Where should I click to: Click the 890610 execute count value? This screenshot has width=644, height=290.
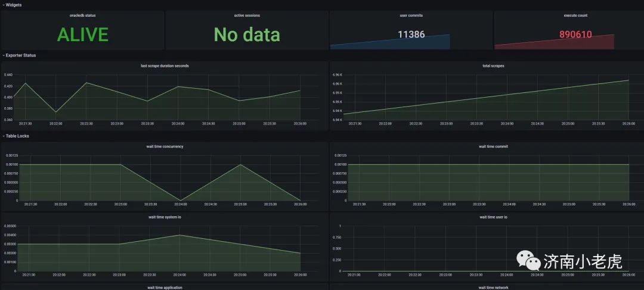[x=575, y=35]
